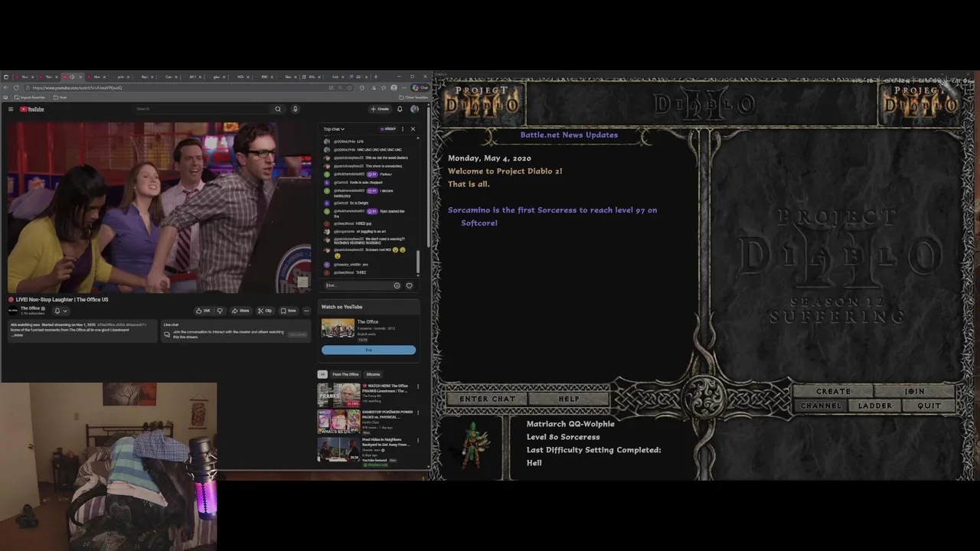Image resolution: width=980 pixels, height=551 pixels.
Task: Click the playing Office video player
Action: point(159,207)
